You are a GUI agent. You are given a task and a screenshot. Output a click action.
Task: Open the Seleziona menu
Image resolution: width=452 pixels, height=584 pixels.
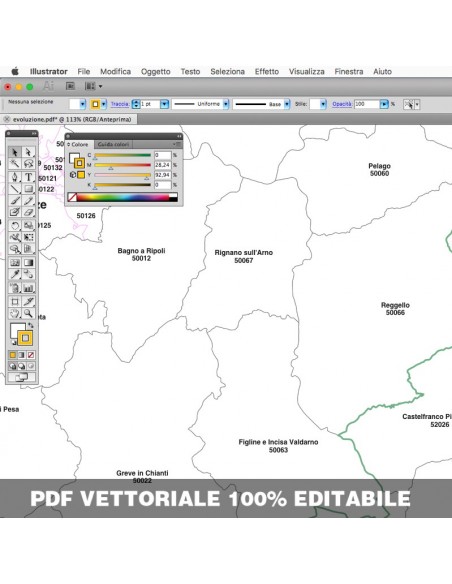[227, 72]
